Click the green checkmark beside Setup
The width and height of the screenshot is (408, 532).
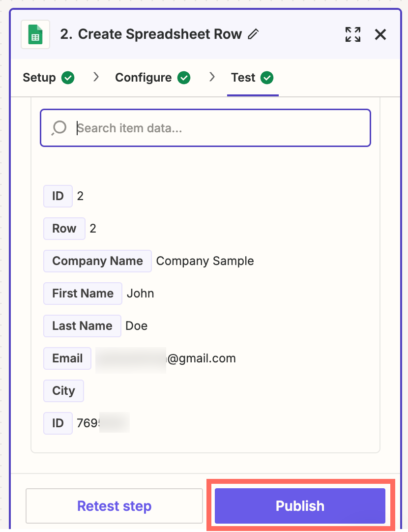point(68,78)
